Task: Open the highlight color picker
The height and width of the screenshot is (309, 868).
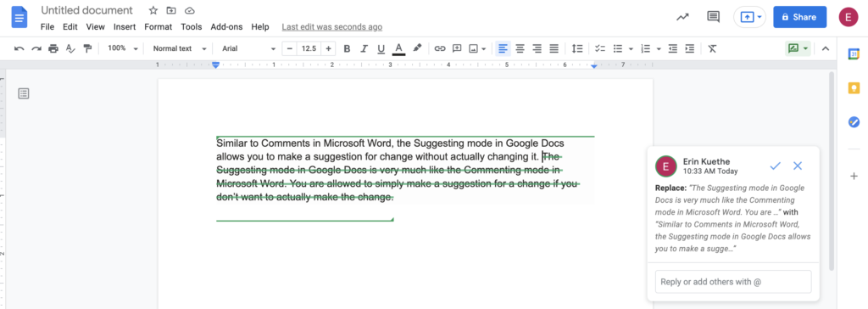Action: 417,49
